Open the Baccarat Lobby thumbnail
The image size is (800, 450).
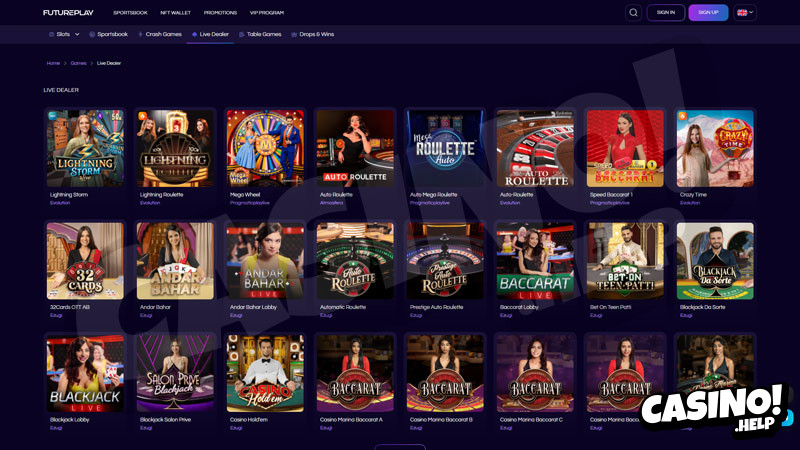(535, 261)
